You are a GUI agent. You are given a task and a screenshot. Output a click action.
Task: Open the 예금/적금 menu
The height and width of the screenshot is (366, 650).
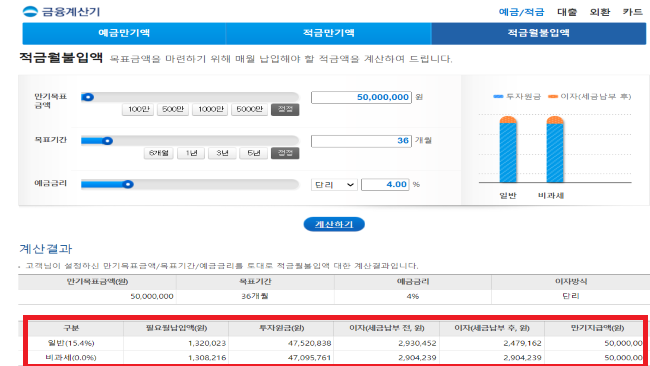click(521, 12)
